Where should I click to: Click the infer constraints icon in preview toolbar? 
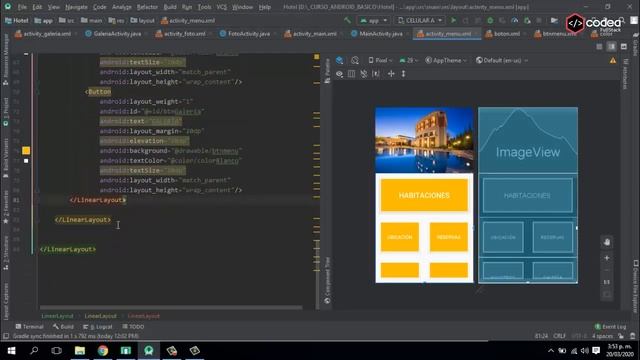[376, 74]
